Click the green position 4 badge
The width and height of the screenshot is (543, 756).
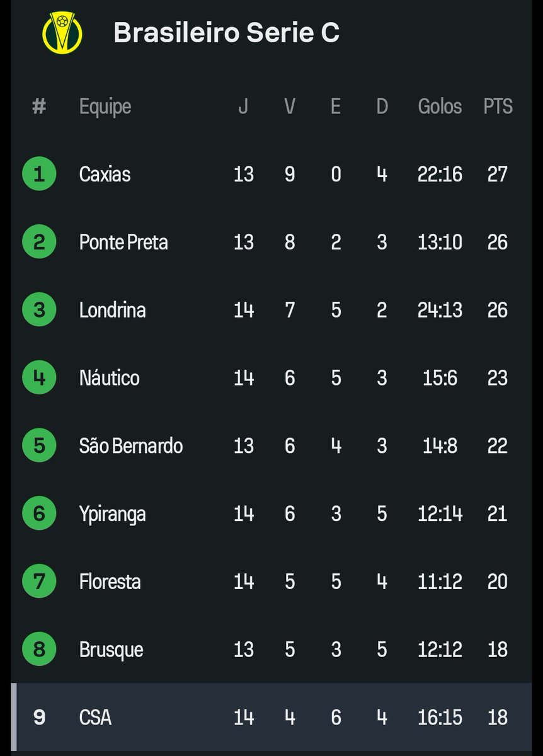coord(39,378)
